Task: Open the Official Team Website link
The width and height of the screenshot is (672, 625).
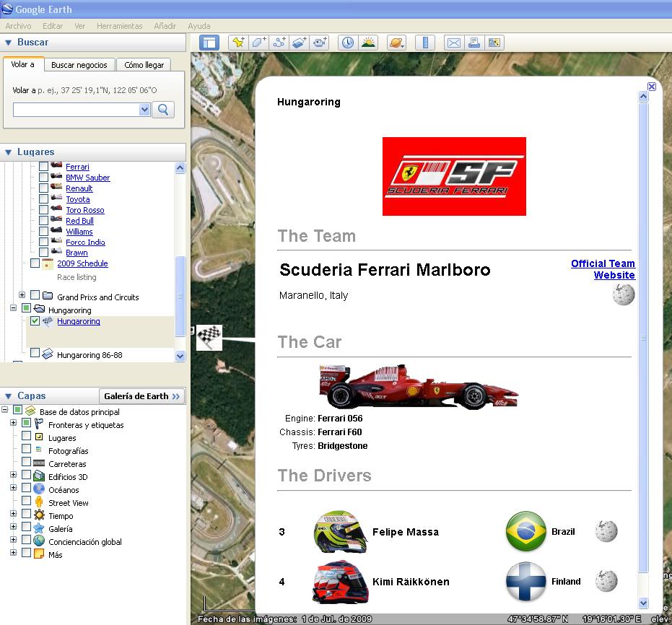Action: (603, 269)
